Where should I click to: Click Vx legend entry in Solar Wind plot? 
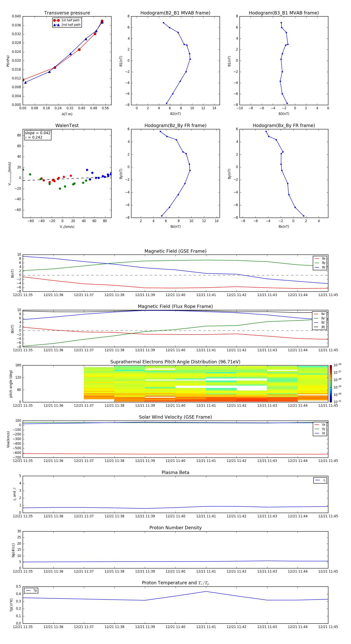(320, 424)
